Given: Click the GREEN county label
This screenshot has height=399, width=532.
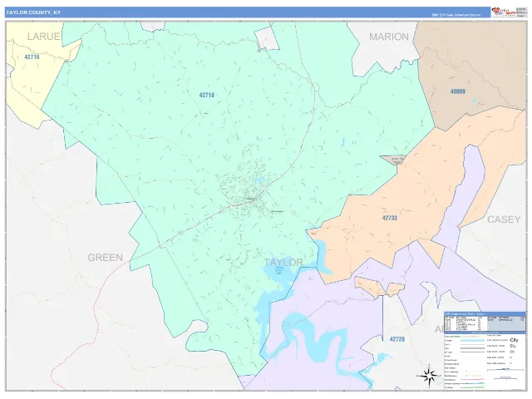Looking at the screenshot, I should pyautogui.click(x=106, y=258).
